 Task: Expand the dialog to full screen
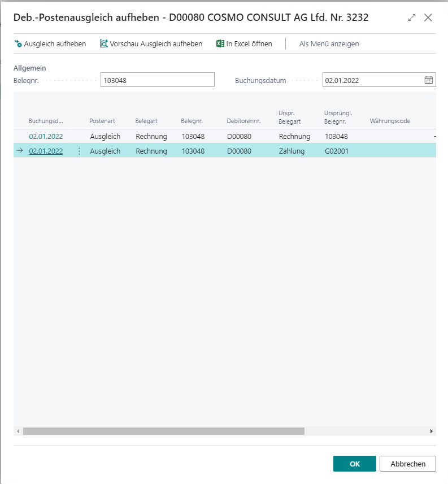click(412, 18)
